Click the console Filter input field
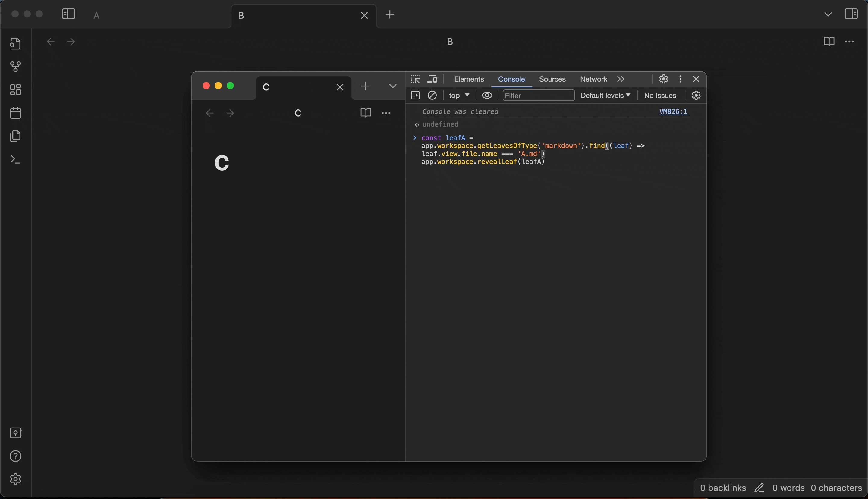 click(x=538, y=96)
